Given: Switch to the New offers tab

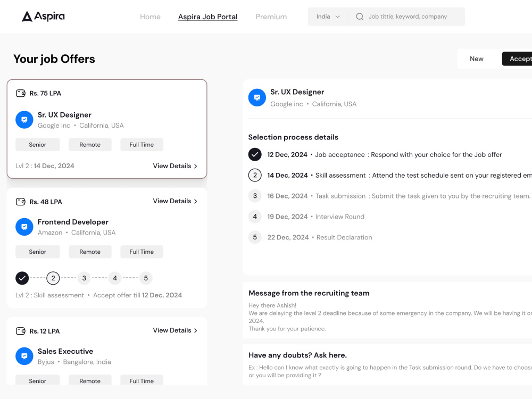Looking at the screenshot, I should [x=476, y=59].
